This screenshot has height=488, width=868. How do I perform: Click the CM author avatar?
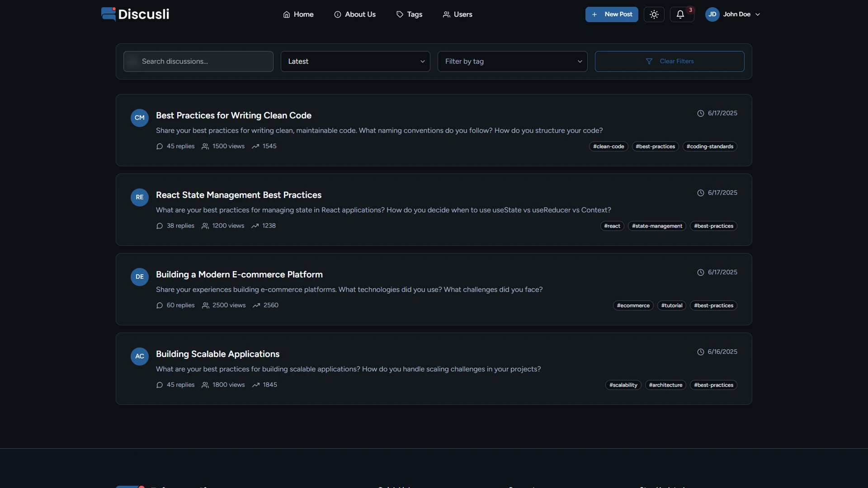coord(140,118)
